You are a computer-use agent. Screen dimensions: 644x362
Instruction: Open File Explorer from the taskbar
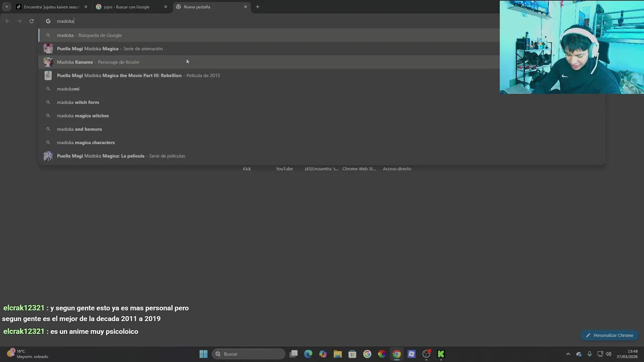pos(338,354)
